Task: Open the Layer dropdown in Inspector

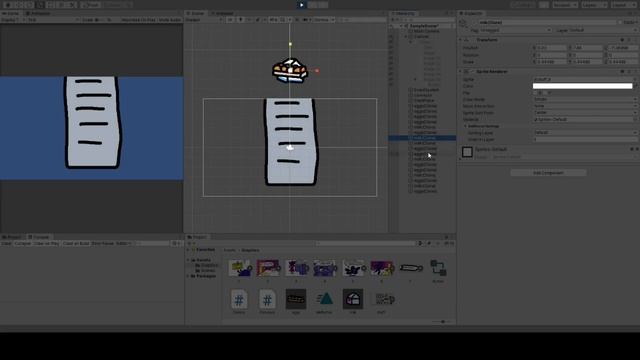Action: tap(602, 30)
